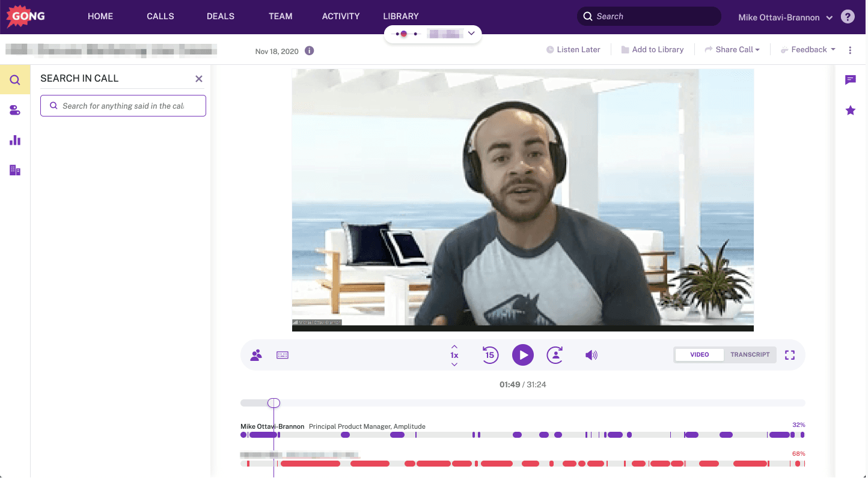The height and width of the screenshot is (478, 868).
Task: Open the Mike Ottavi-Brannon account menu
Action: click(x=785, y=17)
